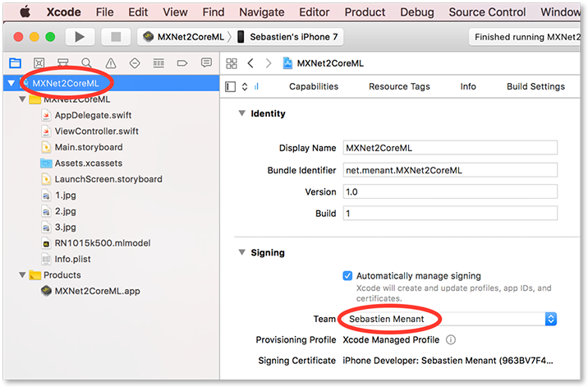Show the Test navigator
The height and width of the screenshot is (387, 588).
click(135, 62)
